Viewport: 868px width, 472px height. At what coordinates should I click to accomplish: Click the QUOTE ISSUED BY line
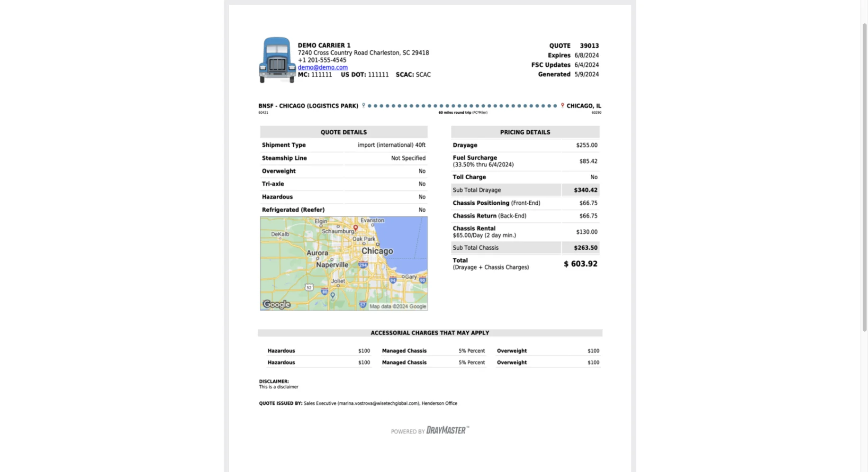click(x=358, y=403)
